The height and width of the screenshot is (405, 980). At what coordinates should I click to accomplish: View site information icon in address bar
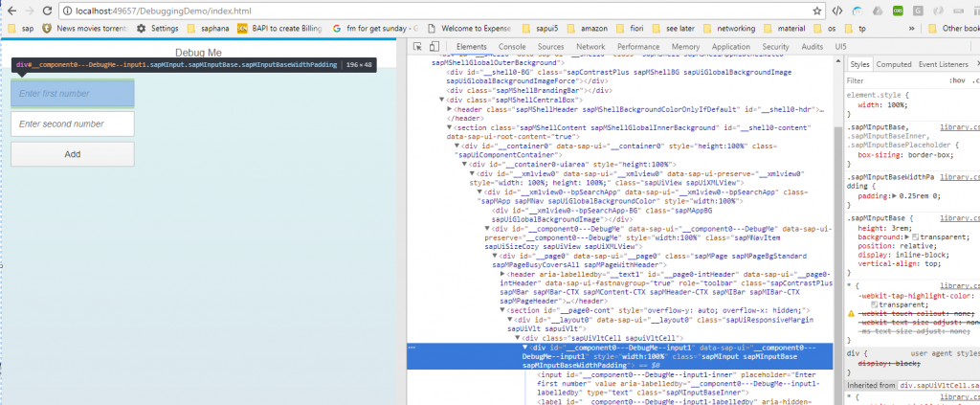click(x=69, y=11)
